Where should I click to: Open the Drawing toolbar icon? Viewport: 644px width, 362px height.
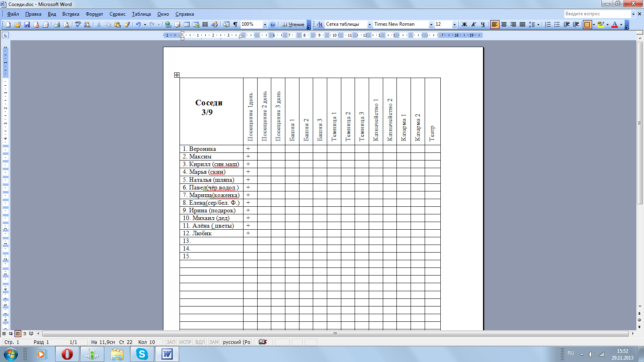[215, 25]
